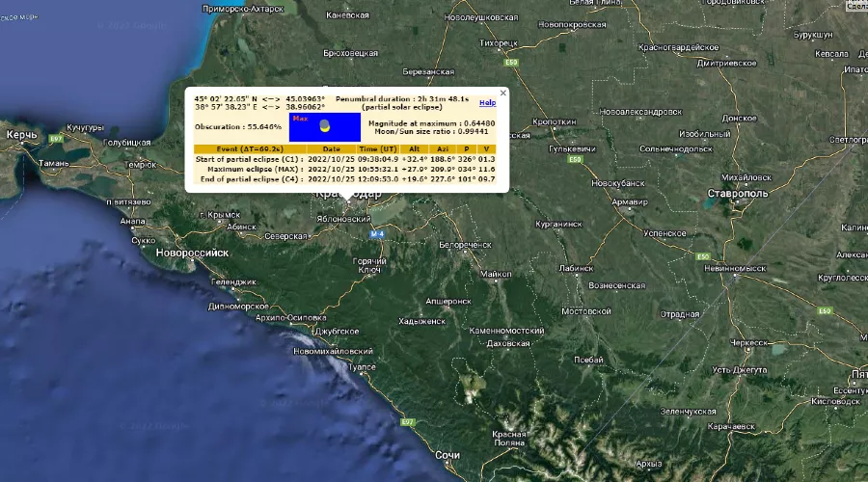Select the End of partial eclipse (C4) row

(x=249, y=178)
